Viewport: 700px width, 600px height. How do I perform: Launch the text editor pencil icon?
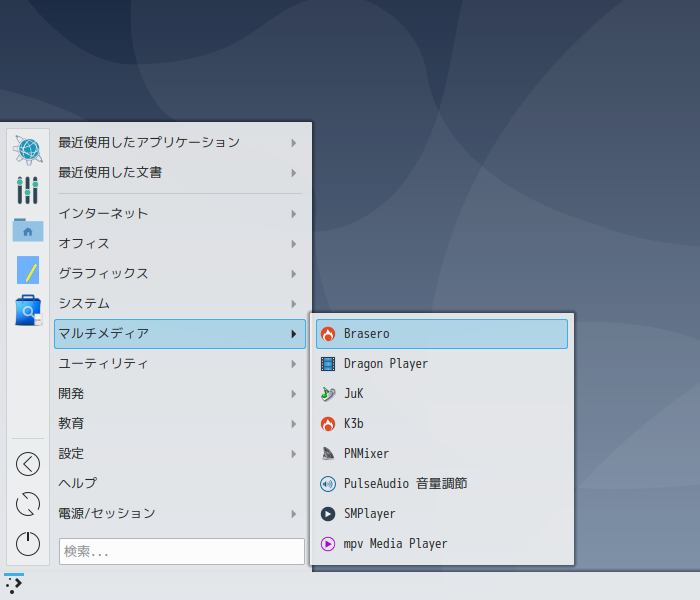pos(28,270)
